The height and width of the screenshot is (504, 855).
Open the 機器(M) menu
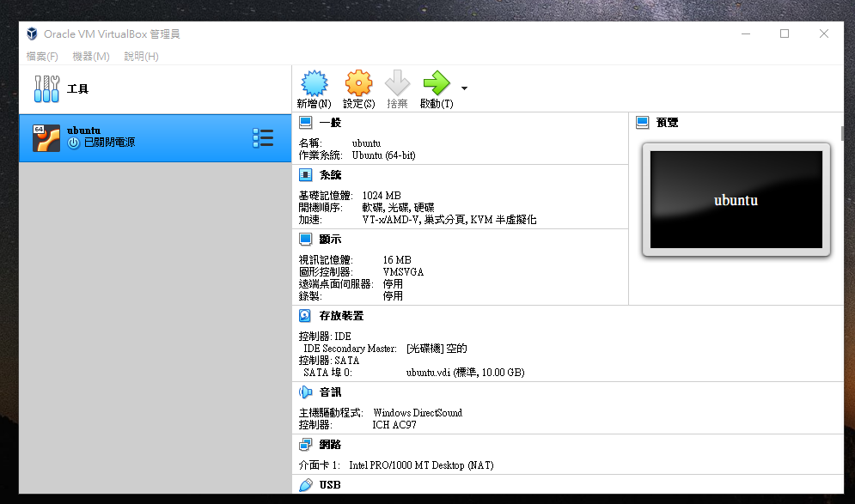pyautogui.click(x=91, y=56)
